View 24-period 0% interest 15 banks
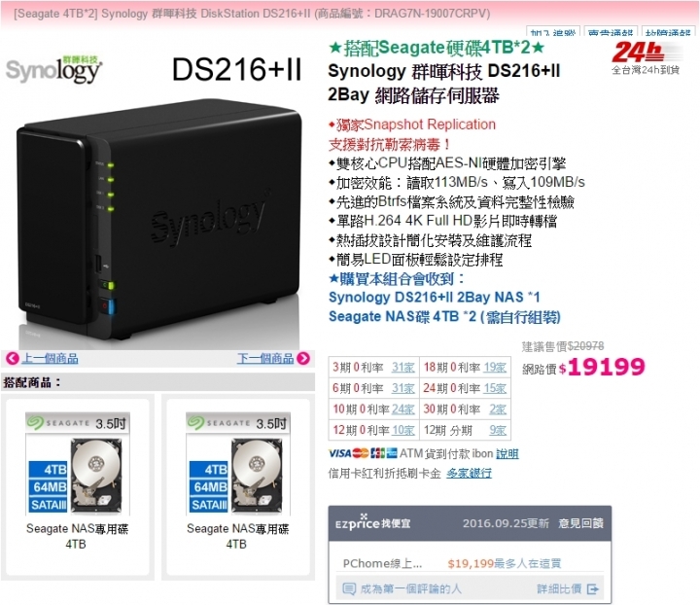The height and width of the screenshot is (605, 700). coord(495,388)
